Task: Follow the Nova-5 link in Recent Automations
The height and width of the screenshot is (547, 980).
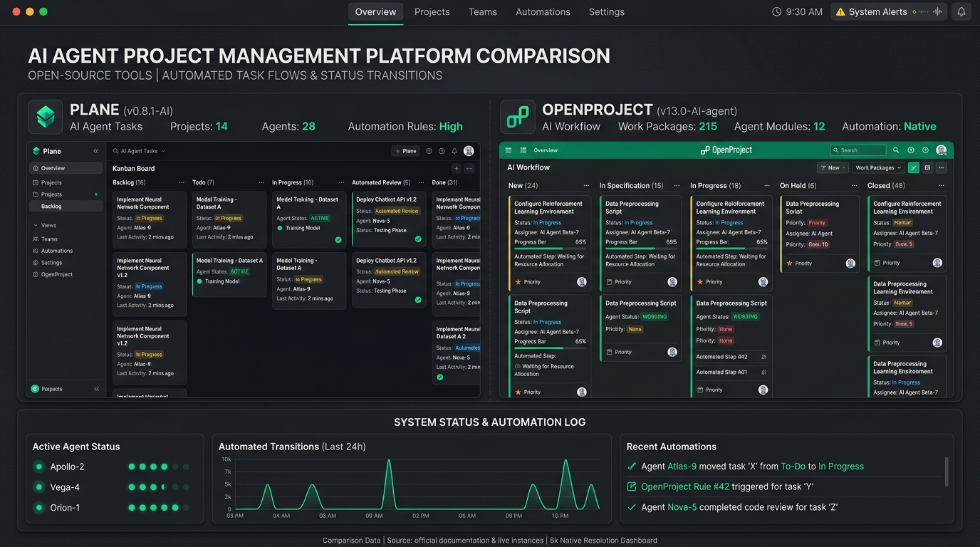Action: pos(682,507)
